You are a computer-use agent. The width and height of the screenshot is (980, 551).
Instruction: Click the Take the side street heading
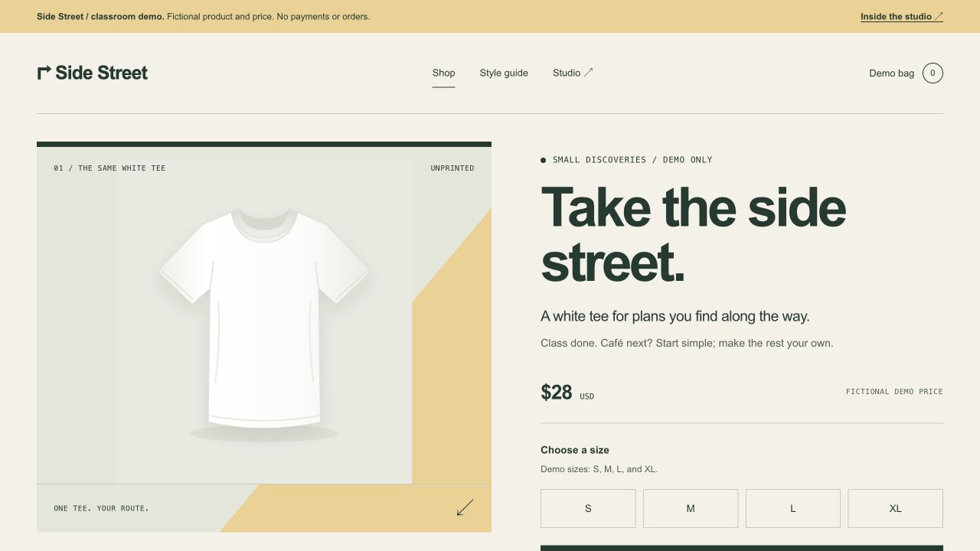tap(693, 234)
